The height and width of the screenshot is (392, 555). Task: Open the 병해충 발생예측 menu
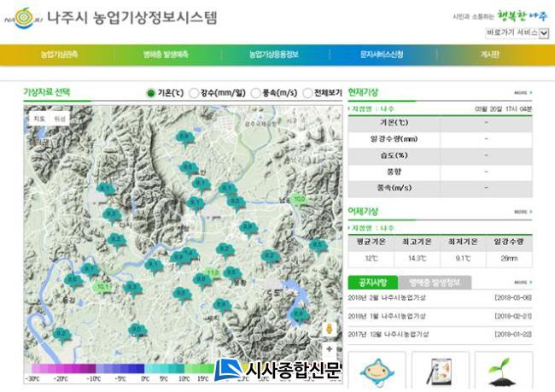165,55
